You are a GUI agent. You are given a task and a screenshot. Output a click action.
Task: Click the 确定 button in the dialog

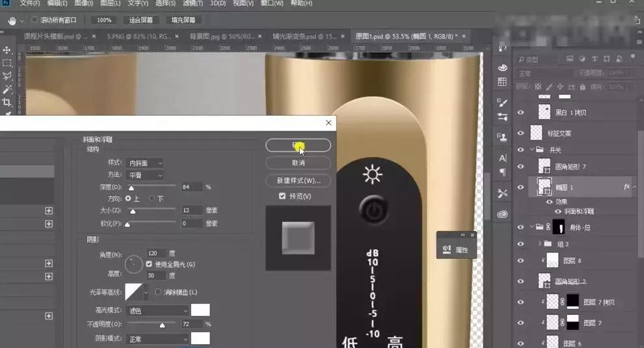click(x=298, y=145)
